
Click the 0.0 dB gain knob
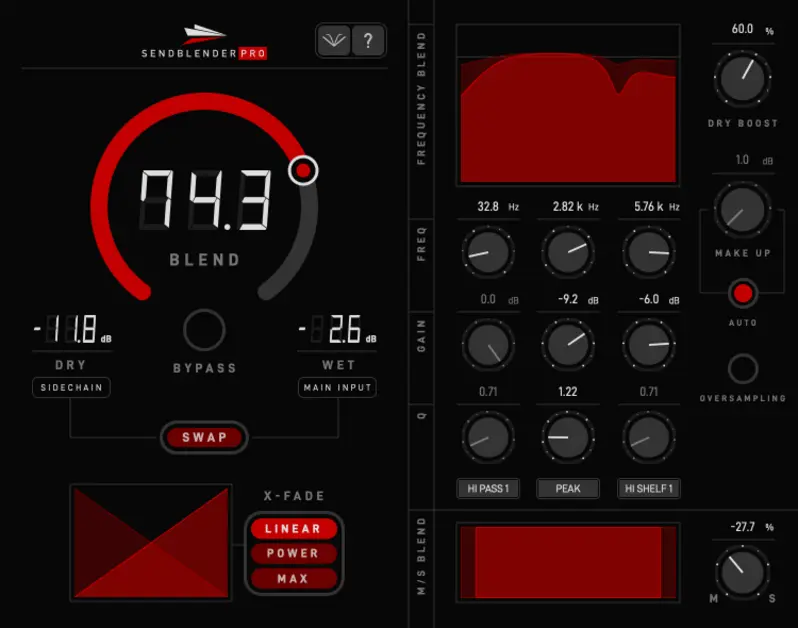[488, 345]
